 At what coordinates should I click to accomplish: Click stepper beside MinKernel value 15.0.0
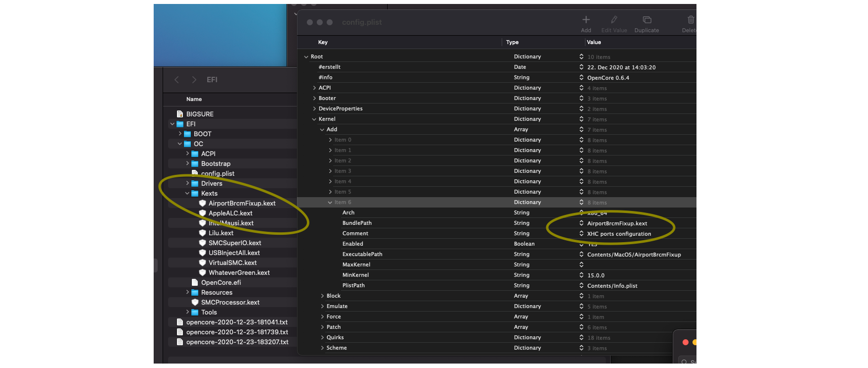pyautogui.click(x=581, y=275)
